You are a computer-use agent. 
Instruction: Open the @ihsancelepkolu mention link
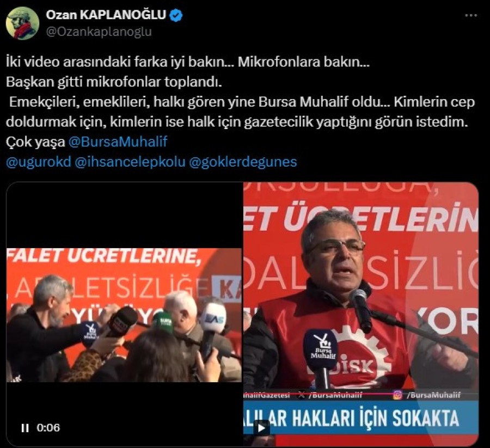130,162
